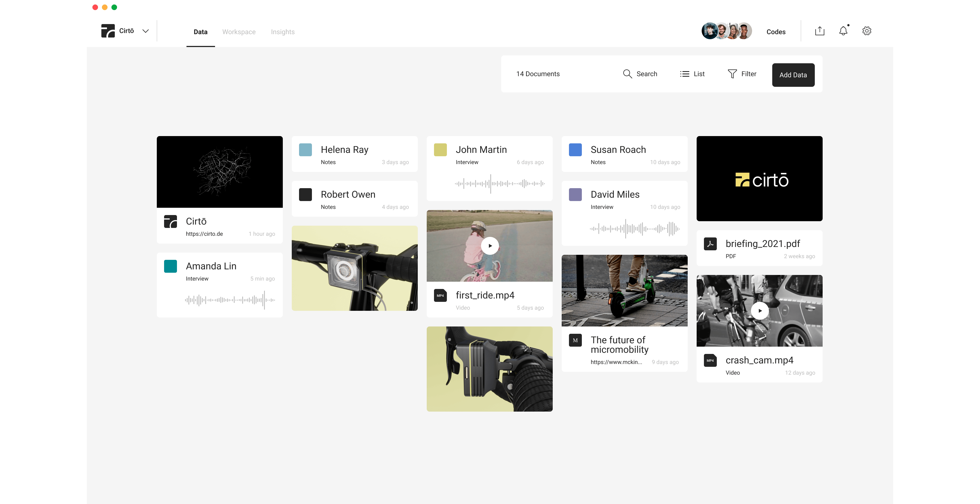Click the Add Data button
This screenshot has width=980, height=504.
[793, 75]
